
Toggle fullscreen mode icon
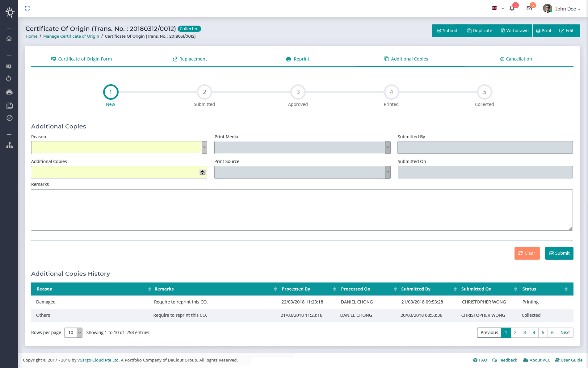[27, 8]
